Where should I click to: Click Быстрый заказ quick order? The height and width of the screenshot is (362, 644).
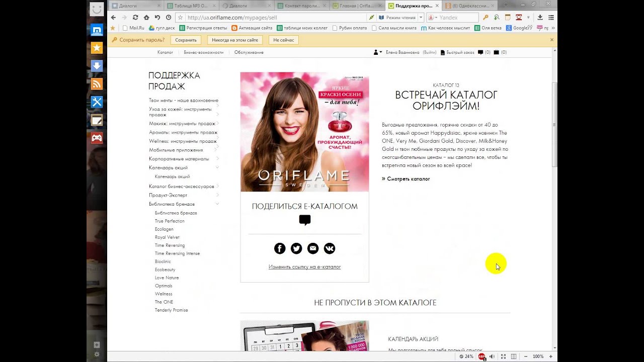coord(457,52)
